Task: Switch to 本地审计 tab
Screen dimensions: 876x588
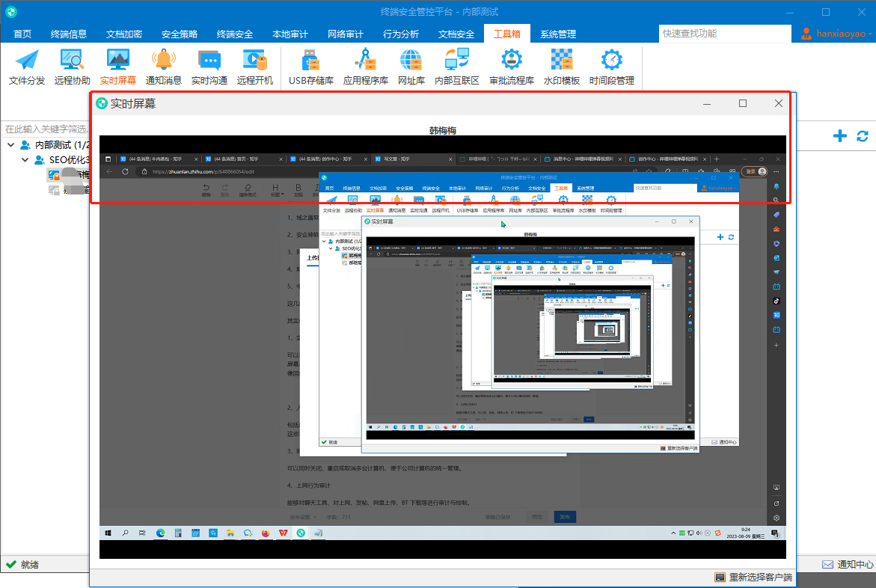Action: (290, 34)
